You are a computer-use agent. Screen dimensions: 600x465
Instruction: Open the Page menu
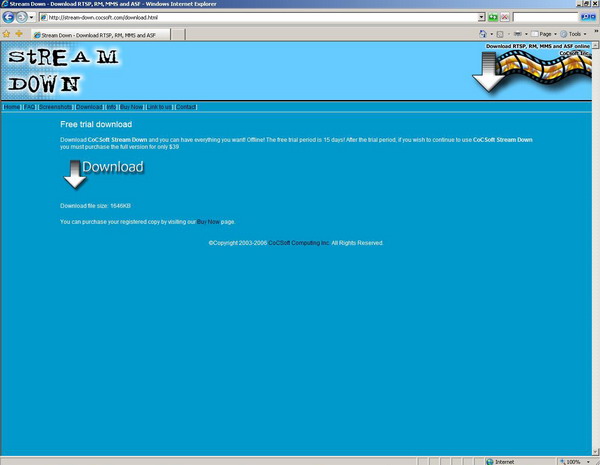543,34
